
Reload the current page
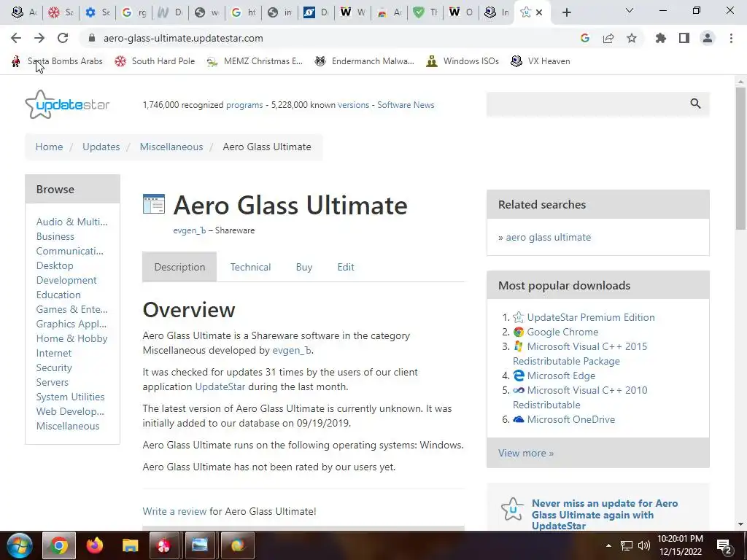click(63, 38)
